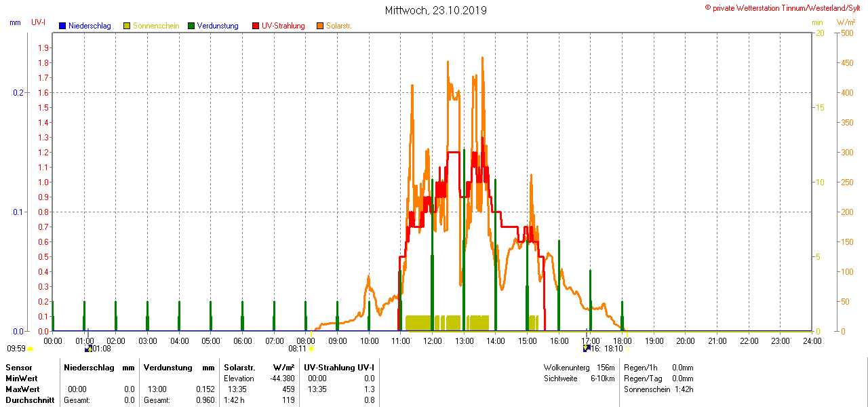This screenshot has width=868, height=407.
Task: Click the red UV-Strahlung legend square
Action: tap(256, 26)
